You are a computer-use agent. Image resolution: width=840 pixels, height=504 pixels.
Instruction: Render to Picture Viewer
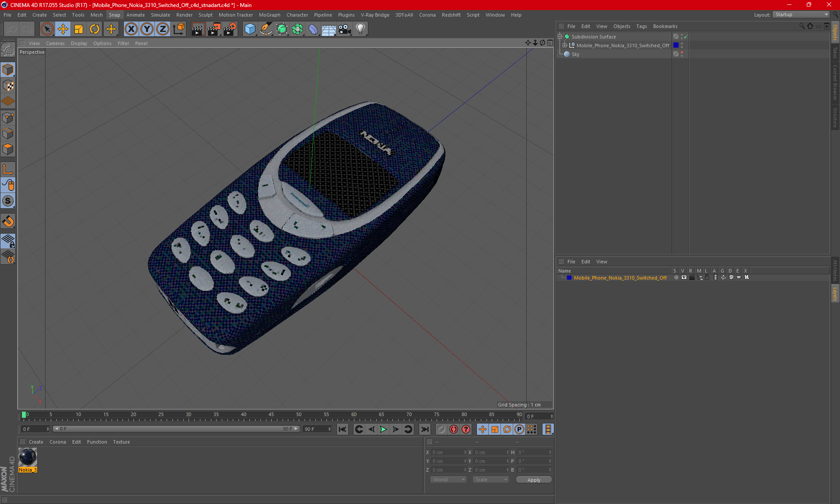pyautogui.click(x=213, y=29)
